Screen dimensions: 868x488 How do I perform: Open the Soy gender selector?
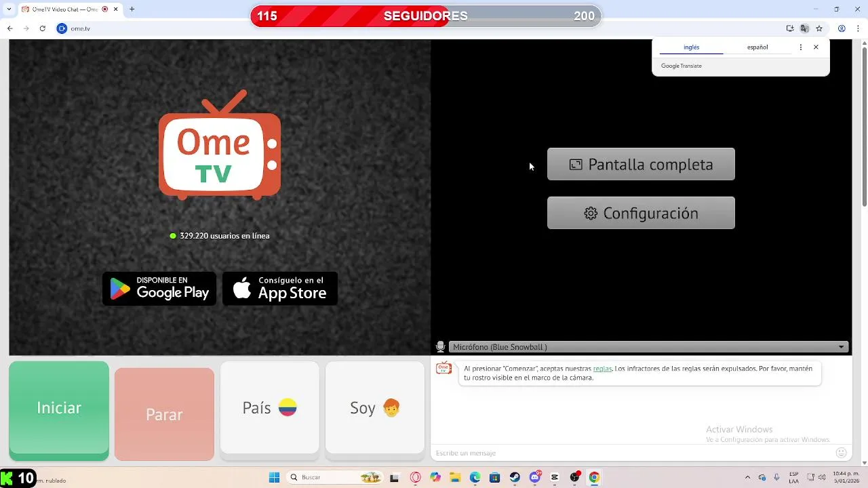(x=375, y=407)
